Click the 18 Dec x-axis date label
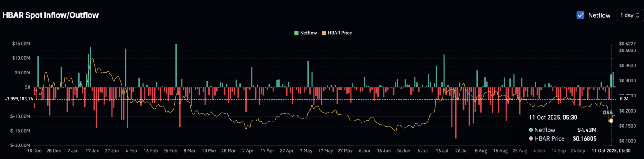 point(34,151)
